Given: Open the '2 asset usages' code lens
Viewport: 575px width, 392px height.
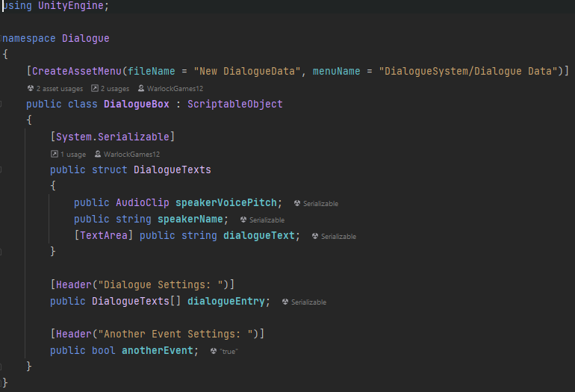Looking at the screenshot, I should tap(59, 88).
